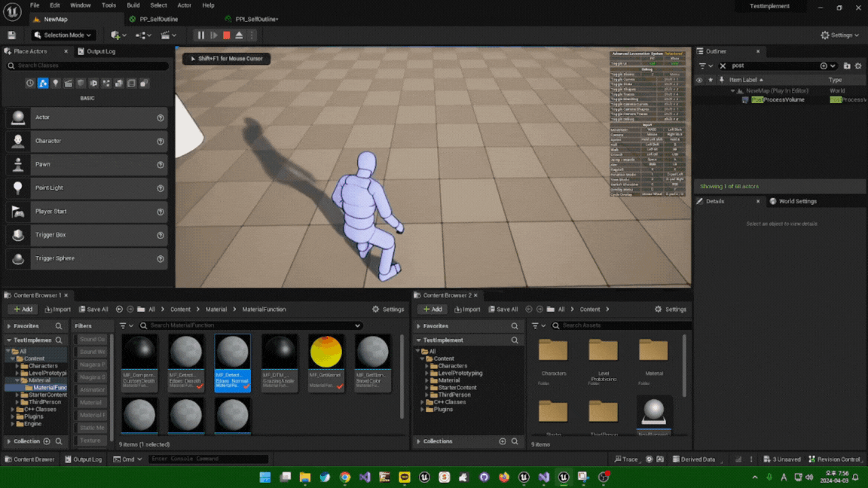Open the Content Drawer from status bar

click(x=29, y=459)
